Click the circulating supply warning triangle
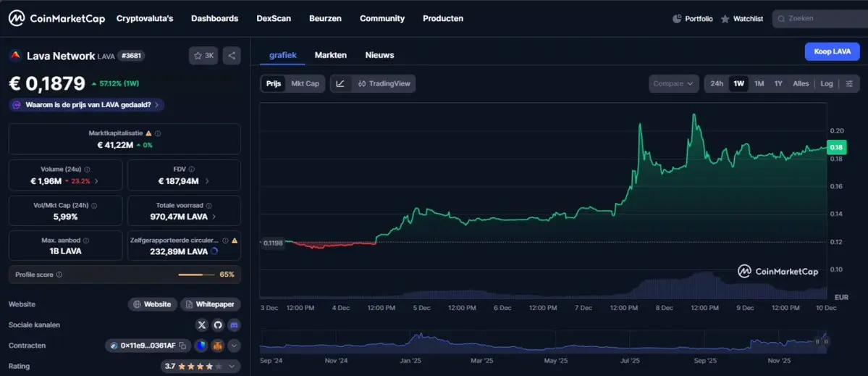The width and height of the screenshot is (868, 376). (x=235, y=241)
